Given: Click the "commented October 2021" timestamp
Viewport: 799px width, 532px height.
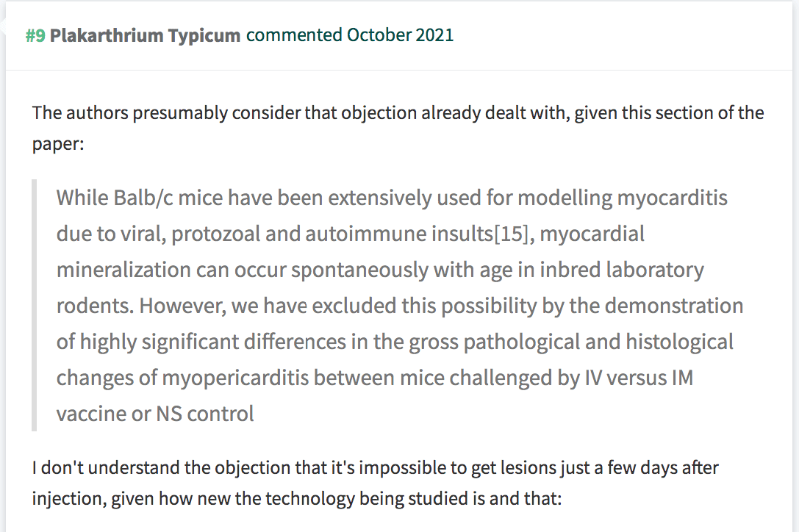Looking at the screenshot, I should 350,35.
